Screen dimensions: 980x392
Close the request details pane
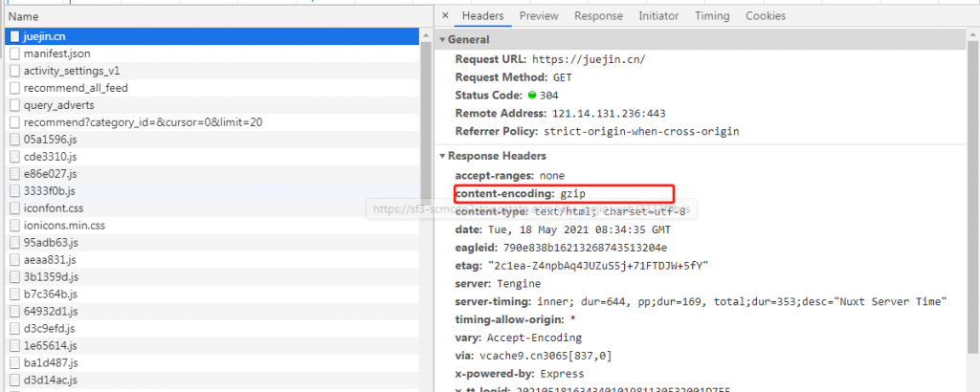[x=445, y=16]
